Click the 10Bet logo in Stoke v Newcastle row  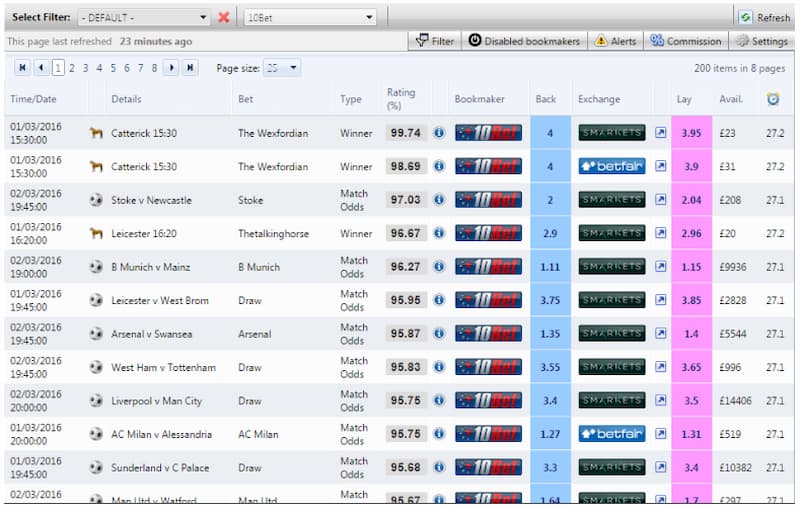pyautogui.click(x=488, y=199)
